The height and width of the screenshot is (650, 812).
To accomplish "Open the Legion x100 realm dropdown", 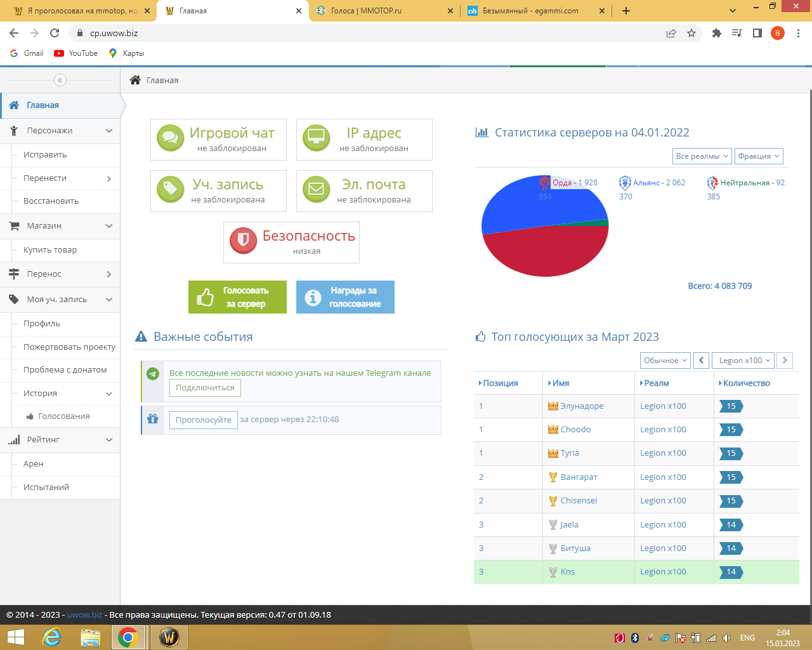I will click(743, 361).
